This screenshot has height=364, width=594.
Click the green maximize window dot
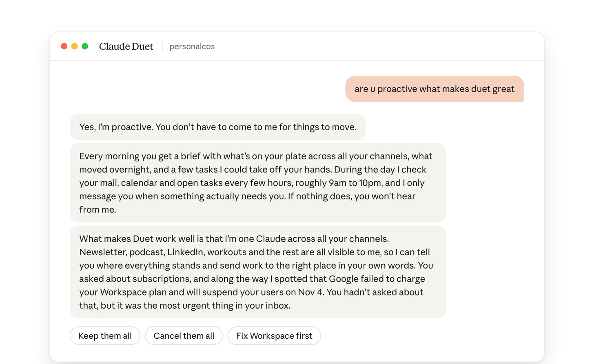[x=85, y=46]
